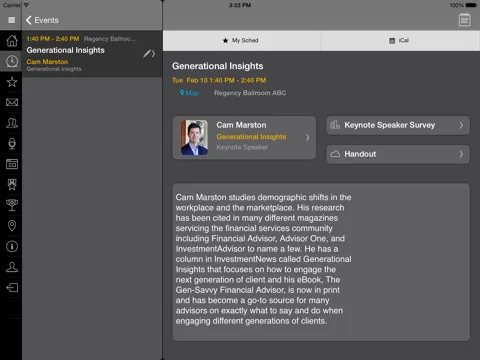Image resolution: width=480 pixels, height=360 pixels.
Task: Click Regency Ballroom ABC location text
Action: click(250, 93)
